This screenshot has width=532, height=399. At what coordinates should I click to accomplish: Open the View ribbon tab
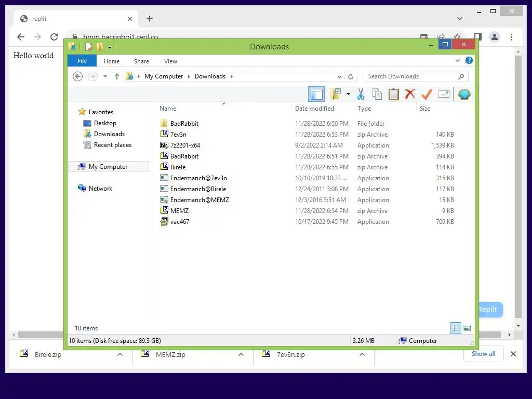click(170, 61)
